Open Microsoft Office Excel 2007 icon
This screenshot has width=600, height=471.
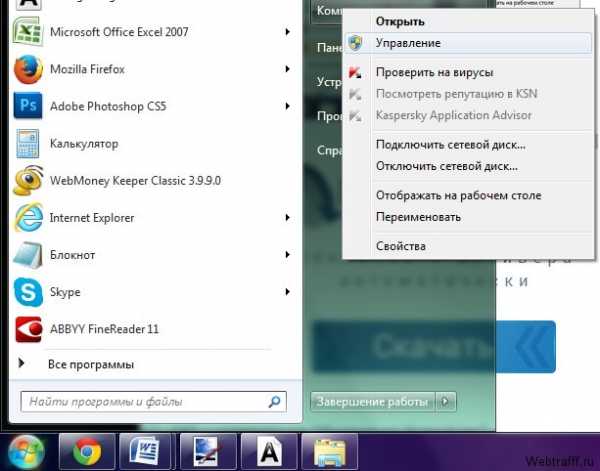(x=28, y=31)
